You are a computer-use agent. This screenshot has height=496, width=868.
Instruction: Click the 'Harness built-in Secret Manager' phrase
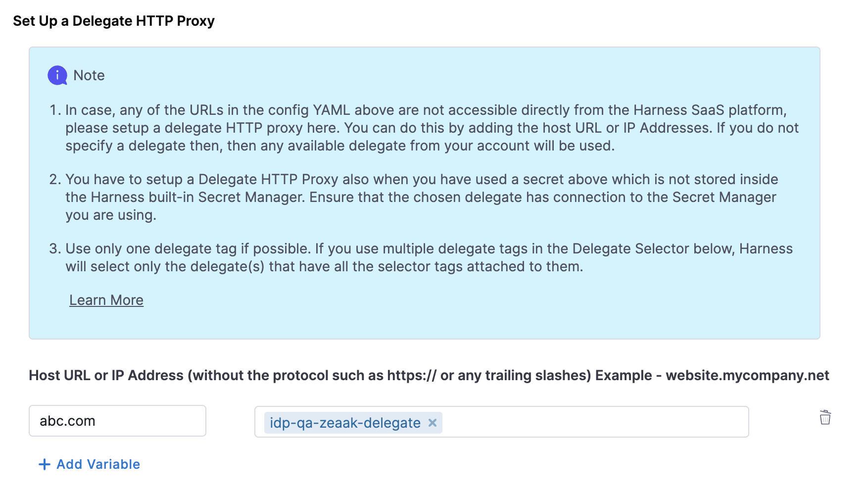[197, 197]
